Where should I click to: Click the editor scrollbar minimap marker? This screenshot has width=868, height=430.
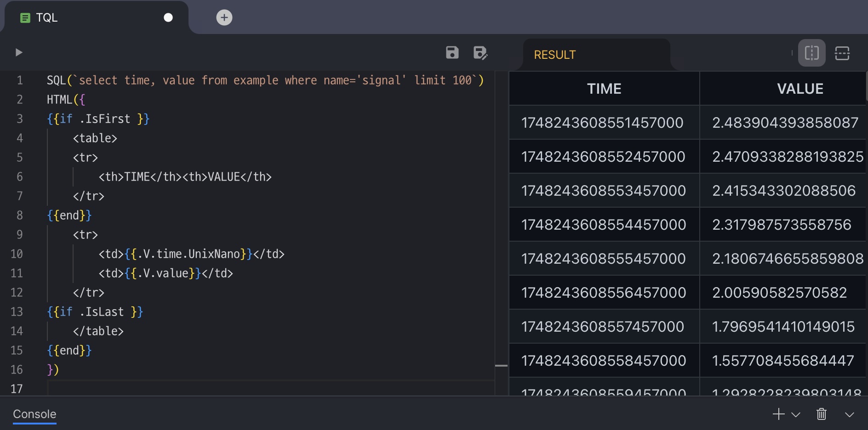pos(501,366)
